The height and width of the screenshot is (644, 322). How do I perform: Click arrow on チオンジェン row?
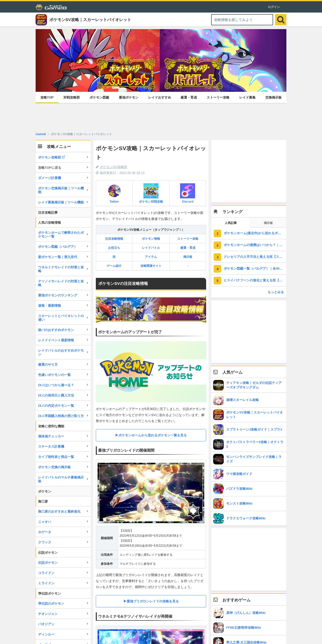(x=88, y=613)
